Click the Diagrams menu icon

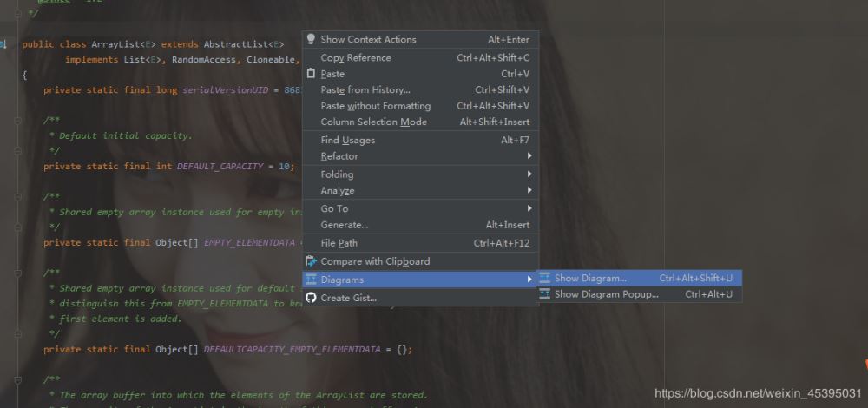[x=311, y=279]
